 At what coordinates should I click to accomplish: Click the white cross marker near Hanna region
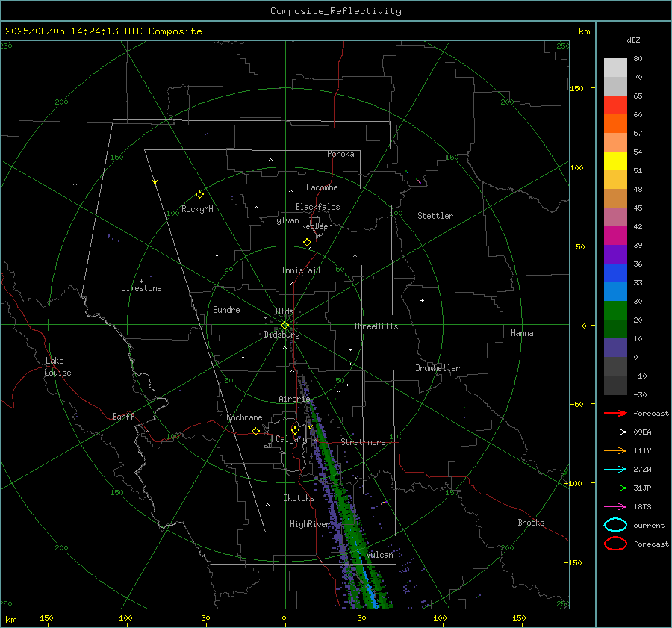[422, 300]
